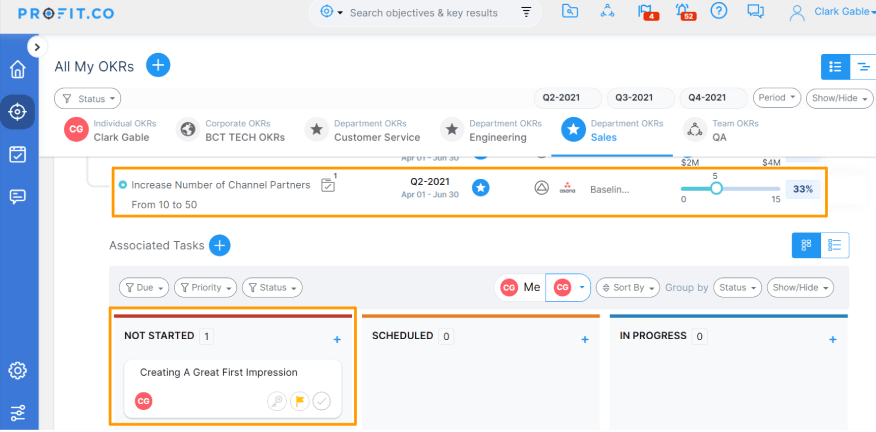Click the triangle circle icon on key result
The width and height of the screenshot is (876, 432).
pyautogui.click(x=541, y=189)
